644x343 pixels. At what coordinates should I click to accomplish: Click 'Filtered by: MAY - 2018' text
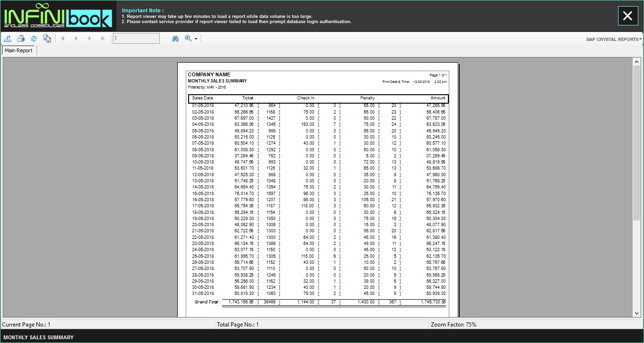tap(206, 87)
